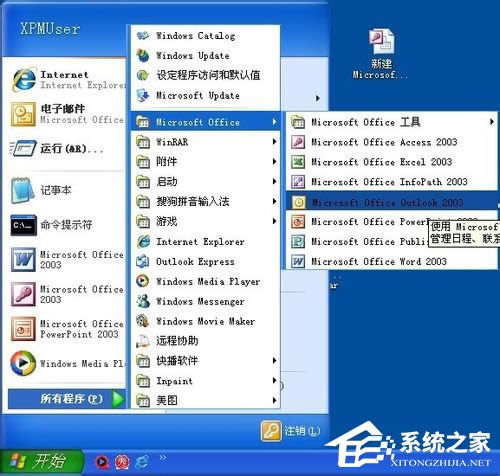Launch Windows Messenger
The height and width of the screenshot is (476, 500).
pyautogui.click(x=205, y=301)
